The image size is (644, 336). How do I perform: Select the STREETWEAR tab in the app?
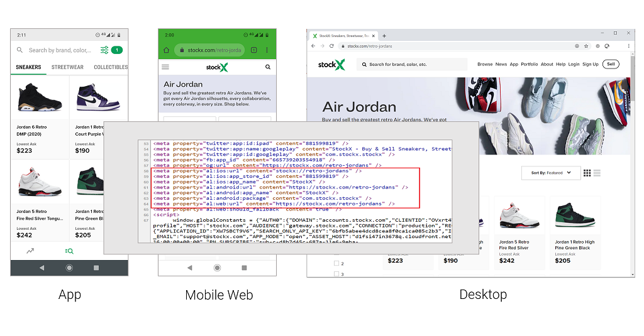pos(67,67)
